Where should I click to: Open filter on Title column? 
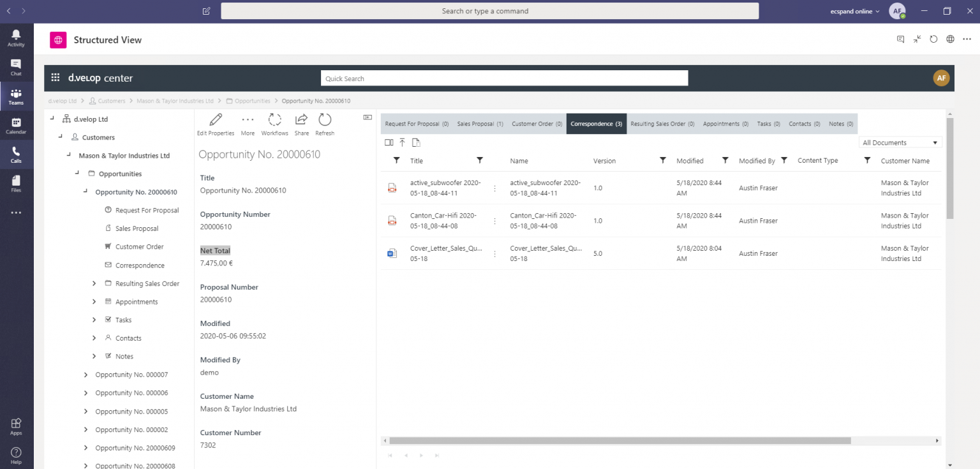[480, 160]
